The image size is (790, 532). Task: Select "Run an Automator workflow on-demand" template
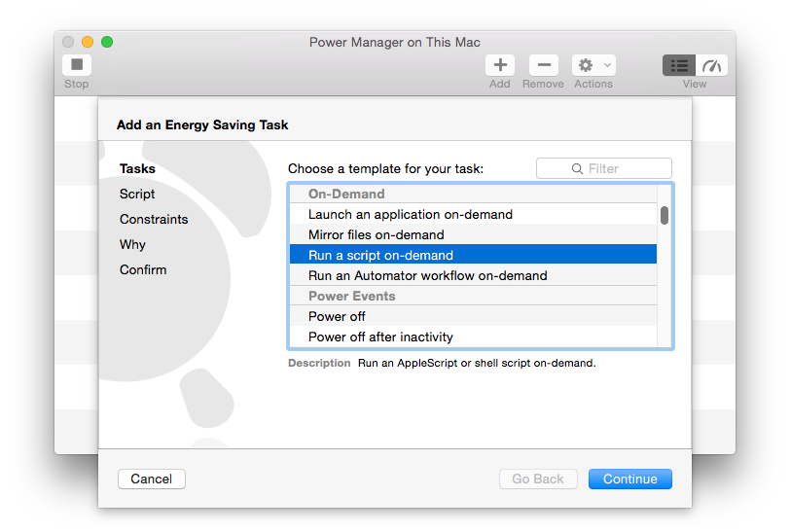click(473, 275)
